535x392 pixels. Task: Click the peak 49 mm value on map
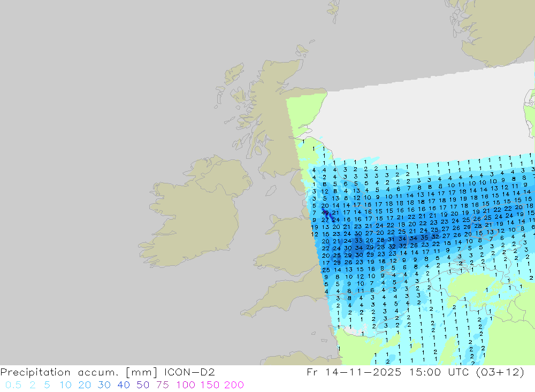tap(325, 213)
